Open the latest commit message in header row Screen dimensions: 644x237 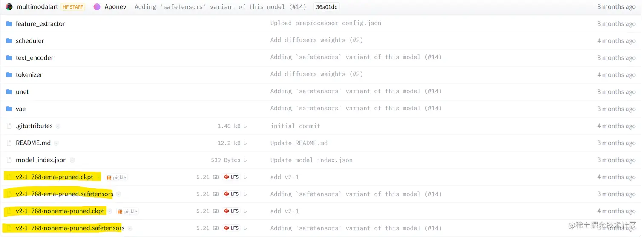[220, 7]
